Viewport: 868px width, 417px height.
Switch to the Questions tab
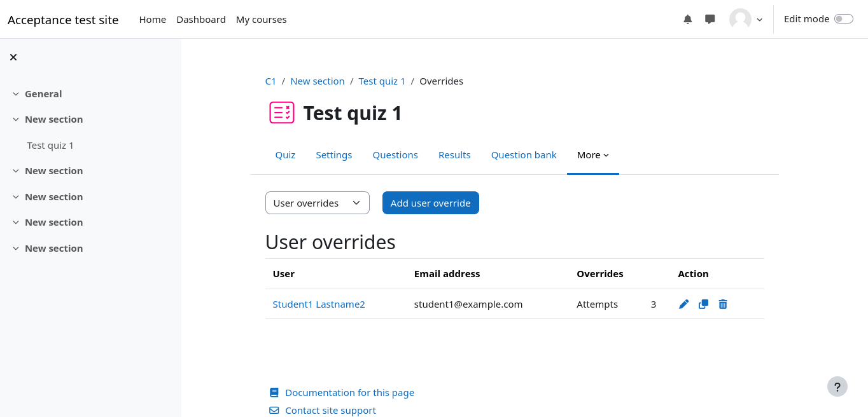click(x=395, y=155)
